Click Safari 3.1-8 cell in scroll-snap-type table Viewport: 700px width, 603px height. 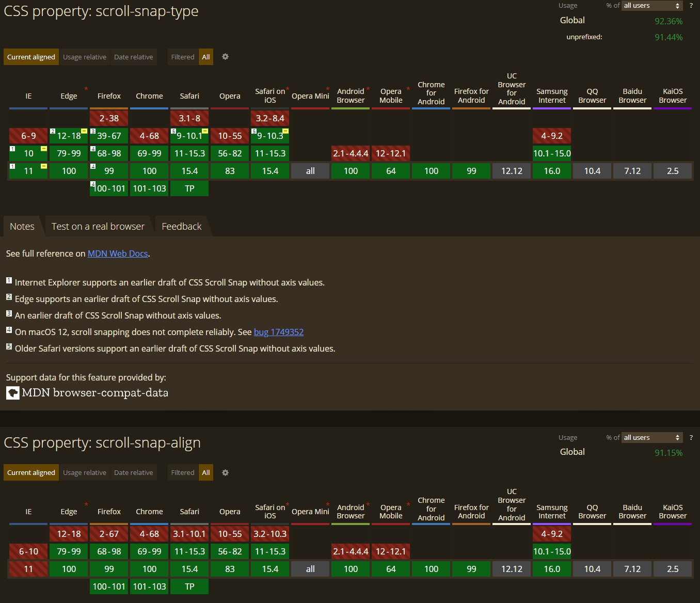pos(189,118)
